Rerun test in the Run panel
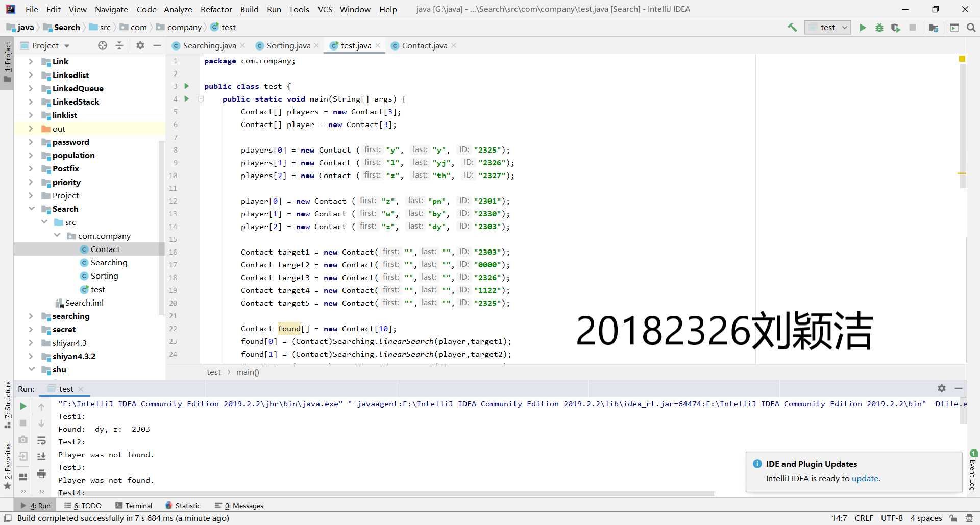The image size is (980, 525). tap(23, 406)
